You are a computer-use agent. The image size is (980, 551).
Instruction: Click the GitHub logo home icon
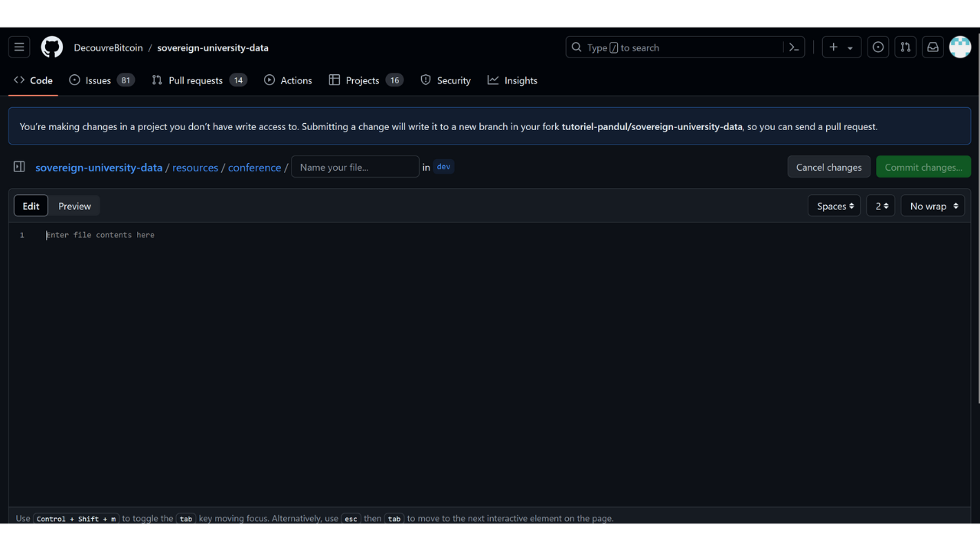tap(51, 47)
